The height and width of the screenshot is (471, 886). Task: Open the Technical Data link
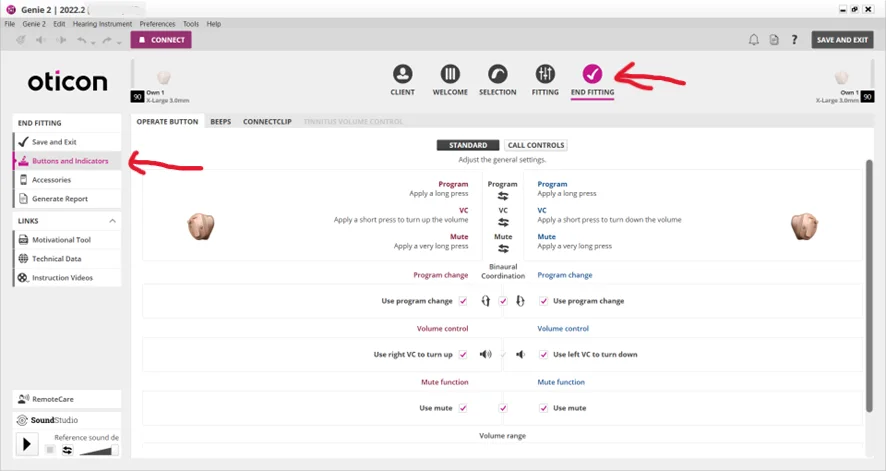[x=67, y=259]
